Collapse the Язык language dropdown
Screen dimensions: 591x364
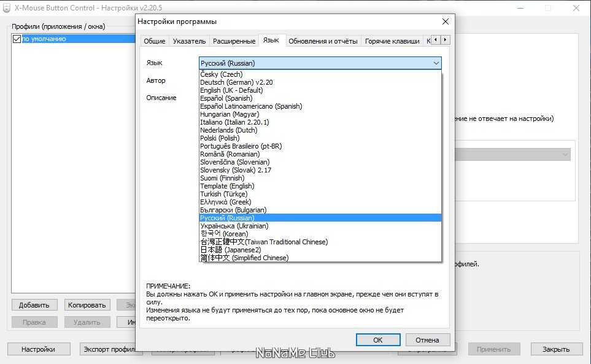436,63
